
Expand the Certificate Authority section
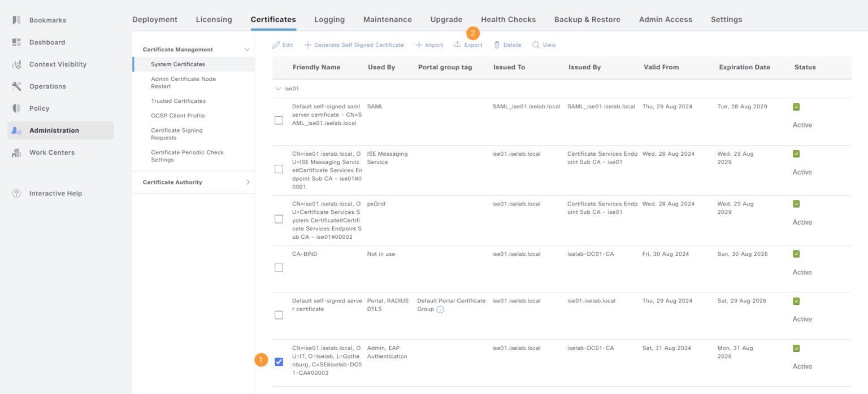248,182
